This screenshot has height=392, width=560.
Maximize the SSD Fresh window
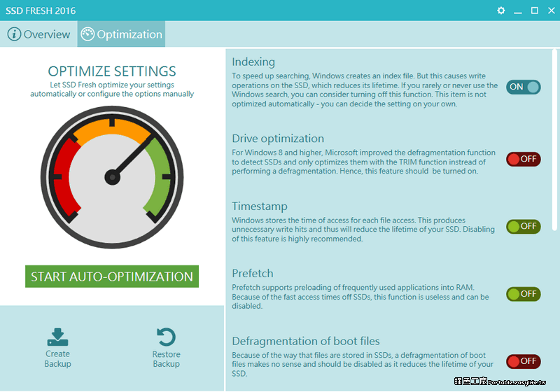click(x=535, y=10)
